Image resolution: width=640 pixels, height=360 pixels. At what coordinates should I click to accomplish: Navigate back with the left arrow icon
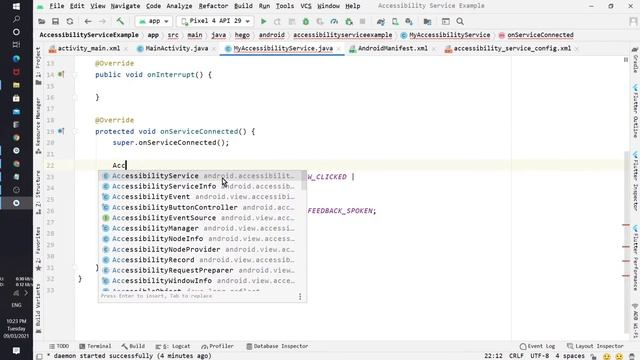88,21
